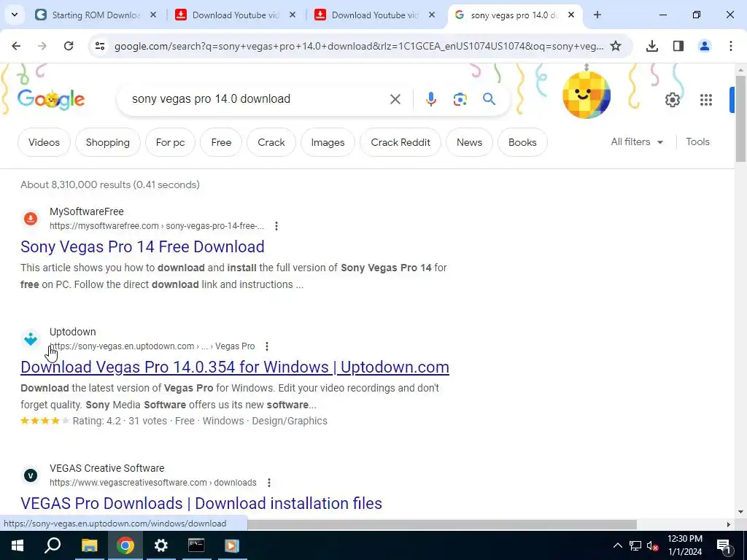Click the Google New Year doodle logo

tap(51, 99)
